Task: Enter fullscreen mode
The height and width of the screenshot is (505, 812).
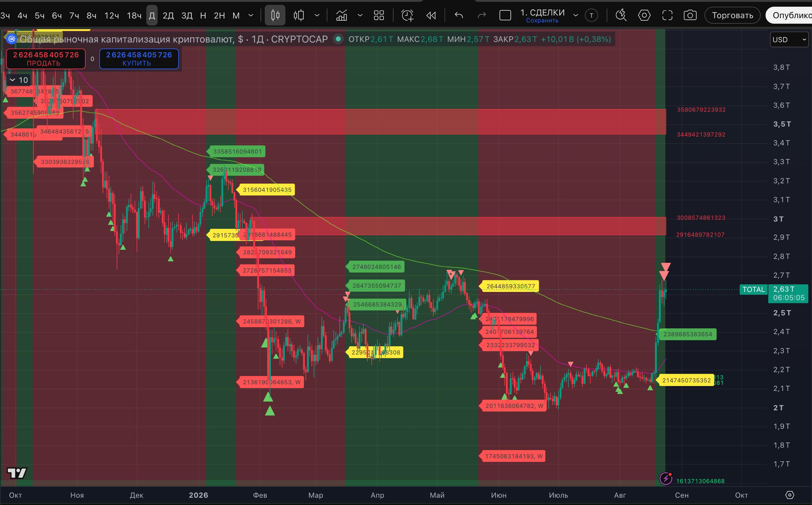Action: pyautogui.click(x=667, y=15)
